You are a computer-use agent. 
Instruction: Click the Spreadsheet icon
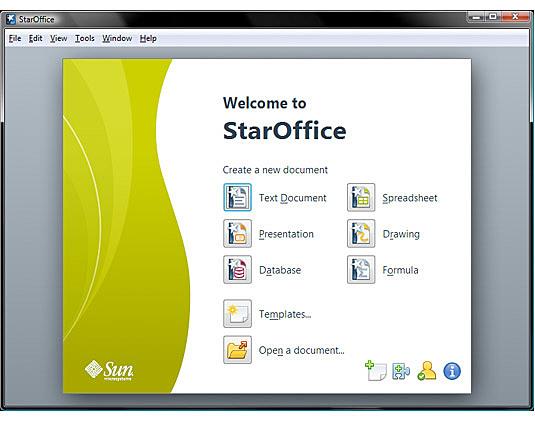(361, 197)
